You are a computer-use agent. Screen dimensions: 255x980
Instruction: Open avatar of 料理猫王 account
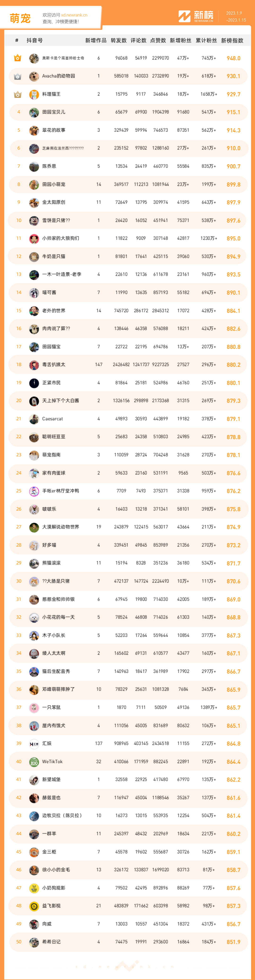tap(34, 94)
